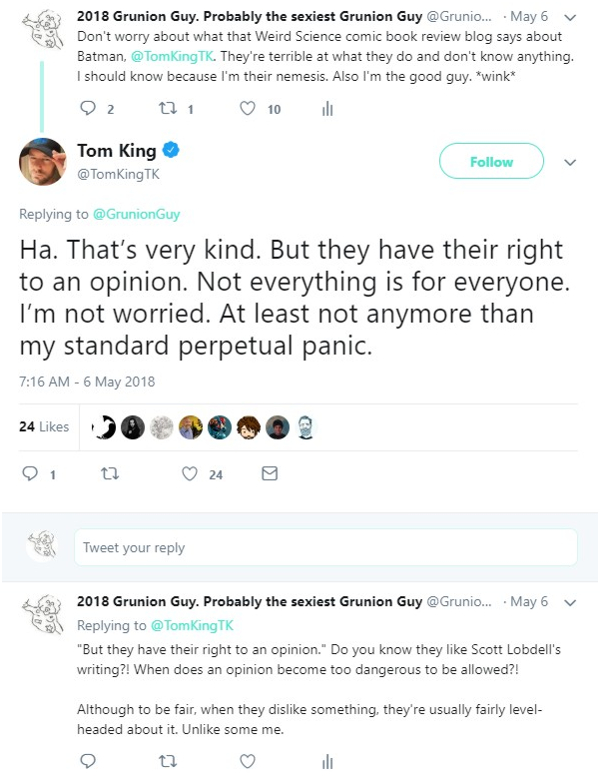View analytics for first Grunion Guy tweet
Screen dimensions: 600x781
327,110
